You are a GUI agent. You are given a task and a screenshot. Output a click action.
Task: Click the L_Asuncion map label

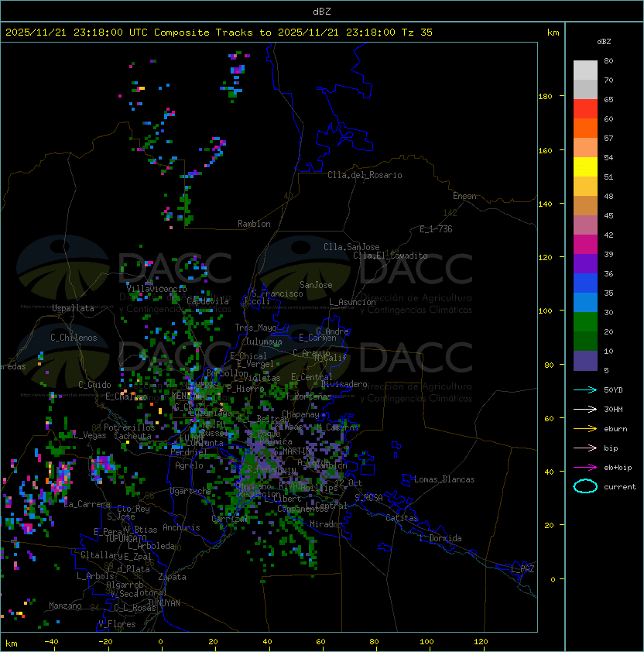pyautogui.click(x=352, y=302)
